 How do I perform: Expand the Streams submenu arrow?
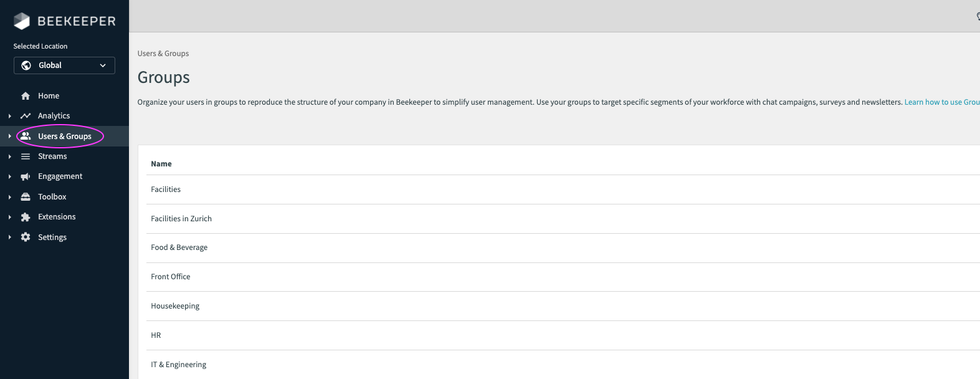point(10,156)
